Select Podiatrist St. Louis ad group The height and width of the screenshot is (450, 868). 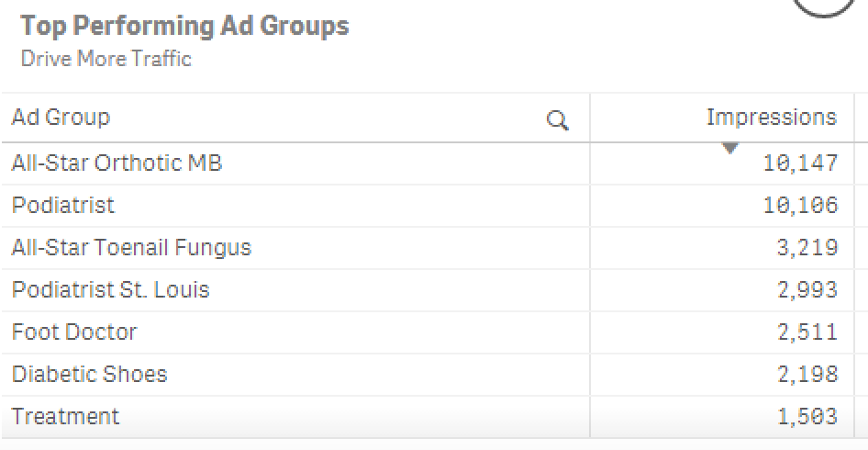(110, 290)
